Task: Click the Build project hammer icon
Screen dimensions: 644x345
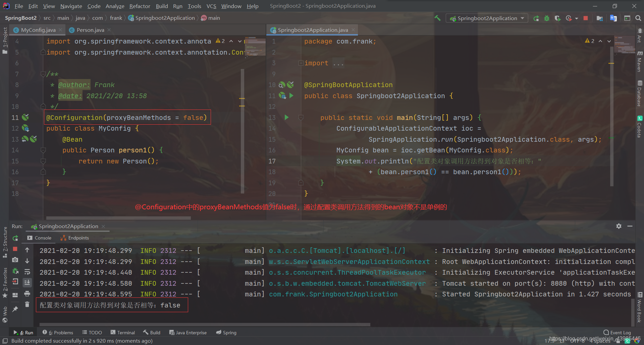Action: pyautogui.click(x=437, y=18)
